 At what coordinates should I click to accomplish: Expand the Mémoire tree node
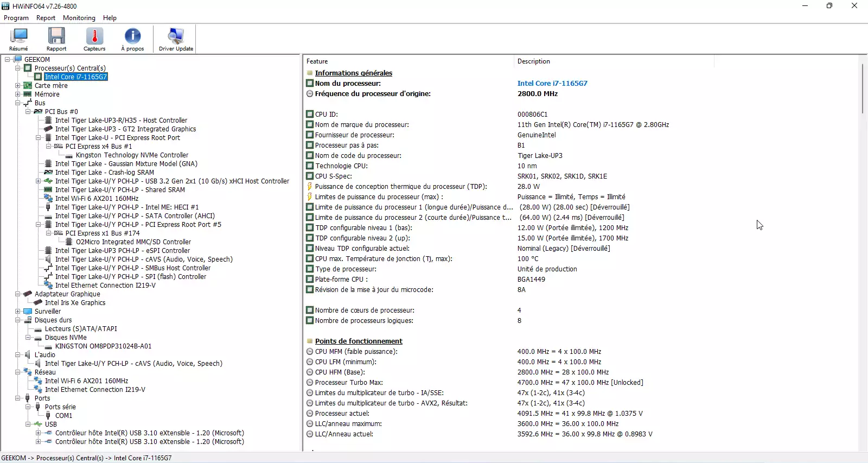[x=18, y=94]
